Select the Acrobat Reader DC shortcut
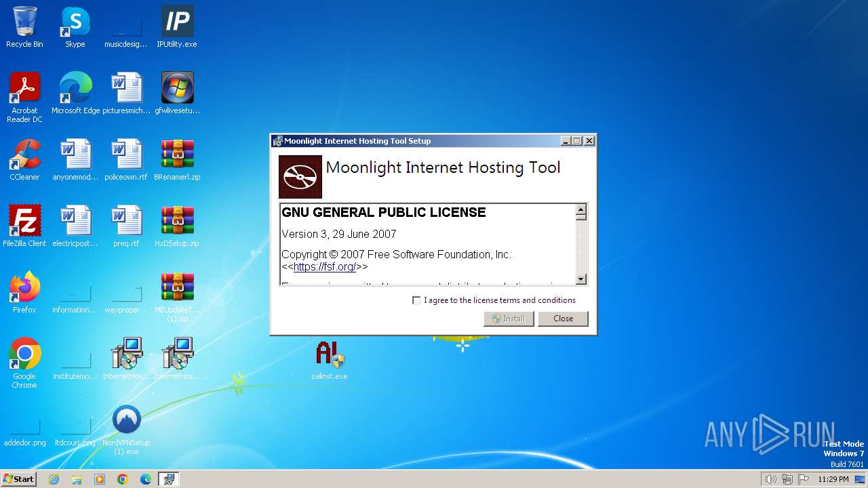Screen dimensions: 868x488 (x=24, y=98)
